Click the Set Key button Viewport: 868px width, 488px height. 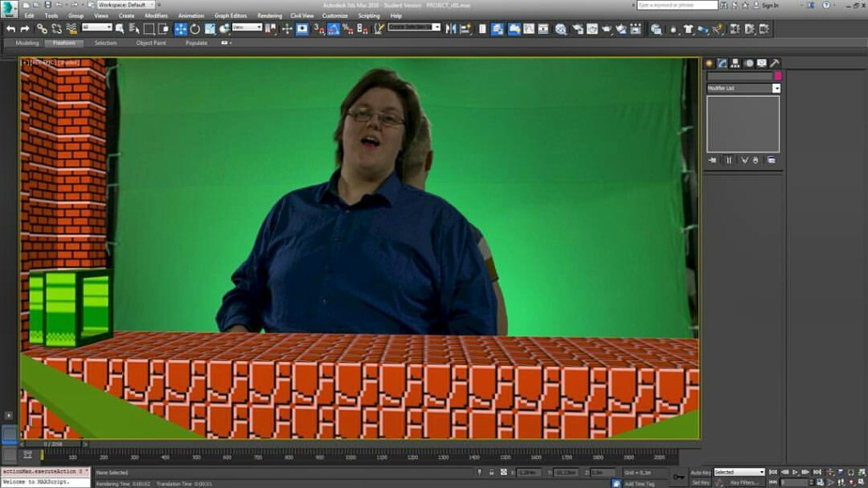pyautogui.click(x=700, y=482)
